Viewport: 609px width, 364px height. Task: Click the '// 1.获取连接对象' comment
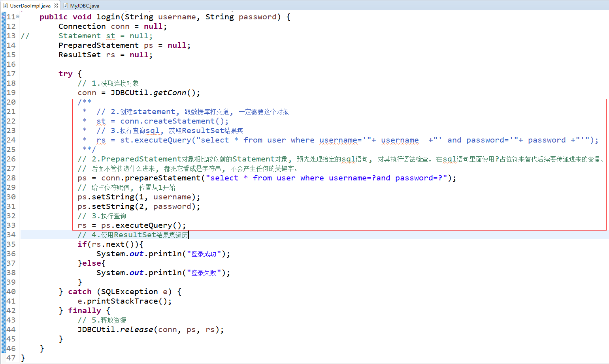(108, 83)
